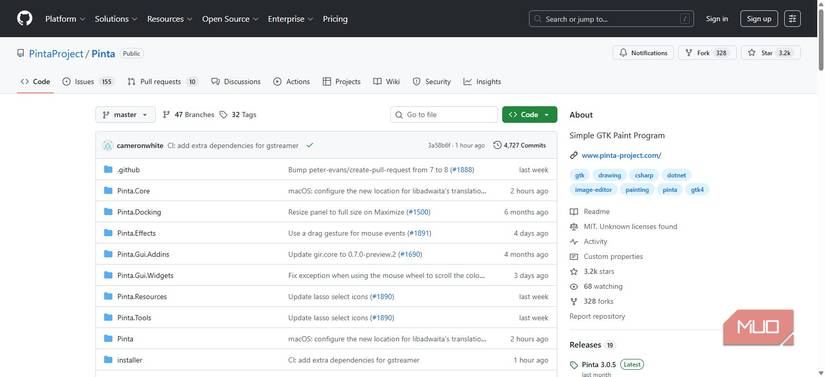Screen dimensions: 825x377
Task: Click the .github folder icon
Action: click(108, 169)
